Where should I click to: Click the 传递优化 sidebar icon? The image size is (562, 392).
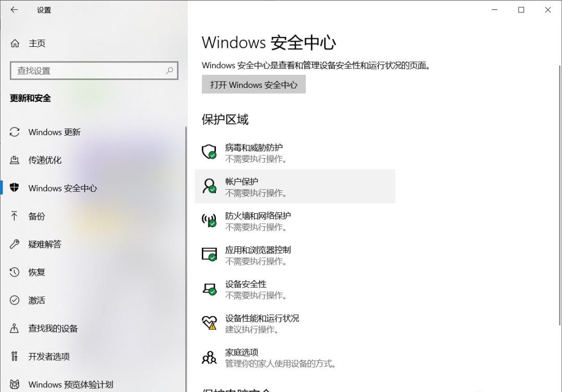(15, 160)
